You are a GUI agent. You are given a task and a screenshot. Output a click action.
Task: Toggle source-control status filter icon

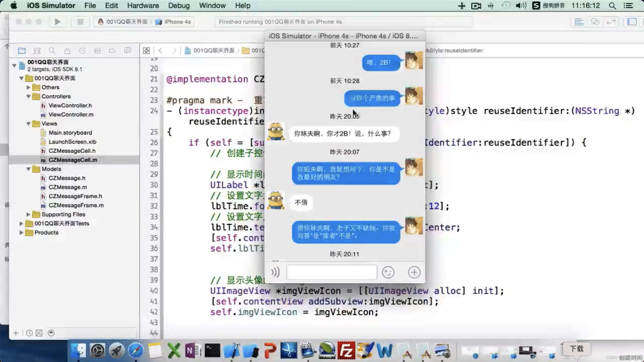(x=39, y=333)
